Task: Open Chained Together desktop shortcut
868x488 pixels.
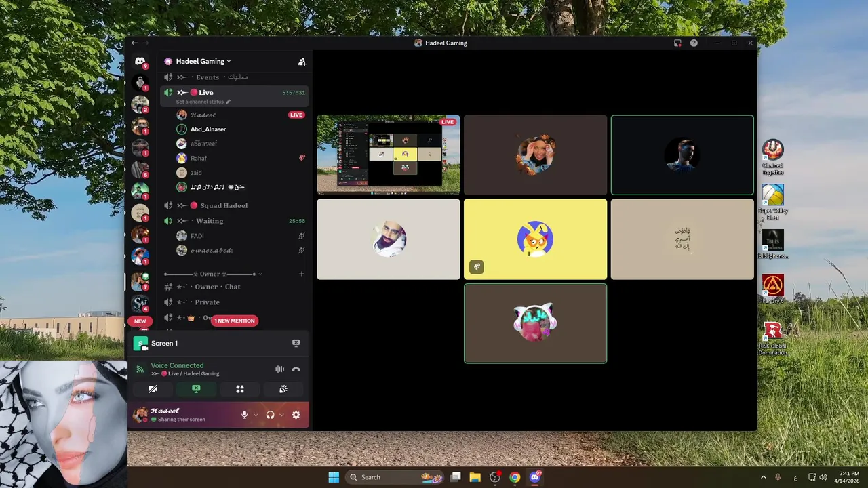Action: tap(772, 157)
